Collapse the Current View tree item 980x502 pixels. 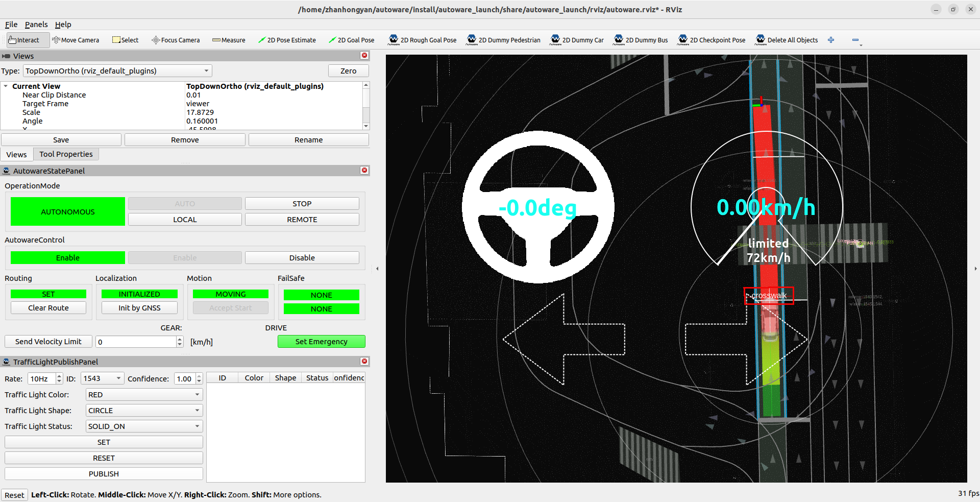[6, 86]
